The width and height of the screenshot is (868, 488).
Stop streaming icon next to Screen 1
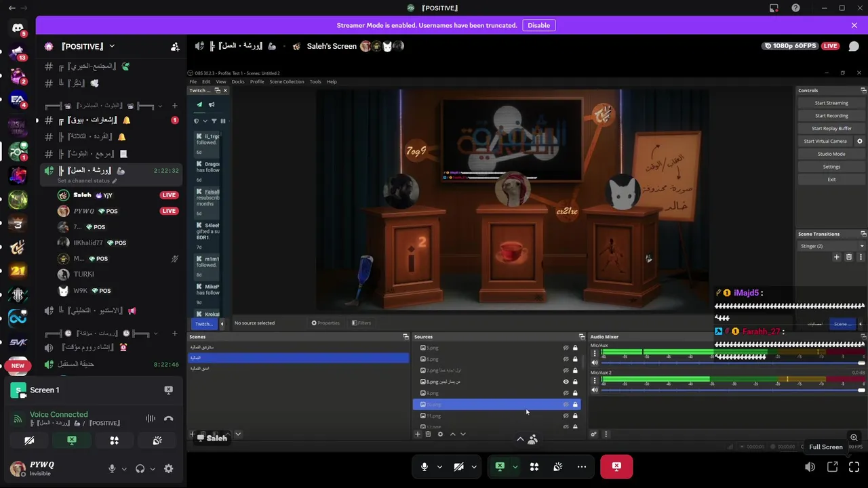(x=168, y=390)
